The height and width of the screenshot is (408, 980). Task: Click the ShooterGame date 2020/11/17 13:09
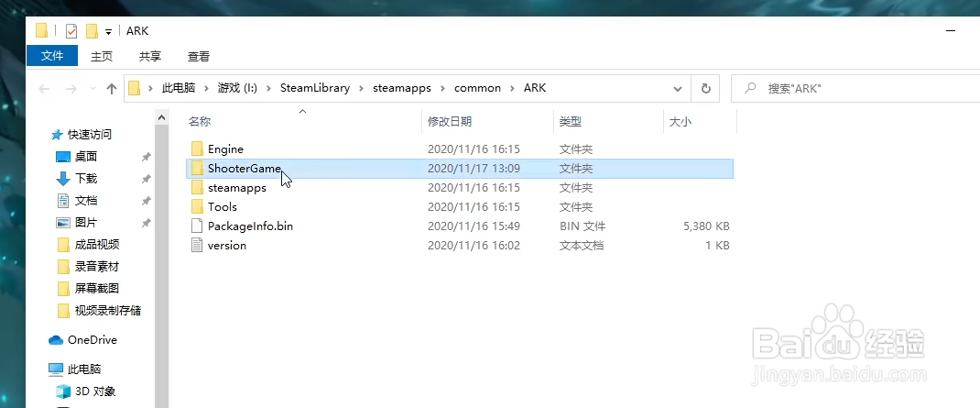474,169
